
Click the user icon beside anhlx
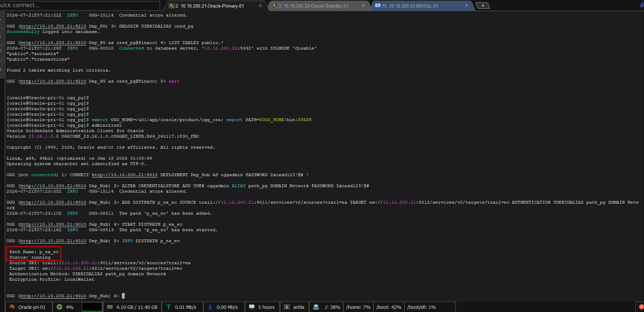(x=287, y=307)
